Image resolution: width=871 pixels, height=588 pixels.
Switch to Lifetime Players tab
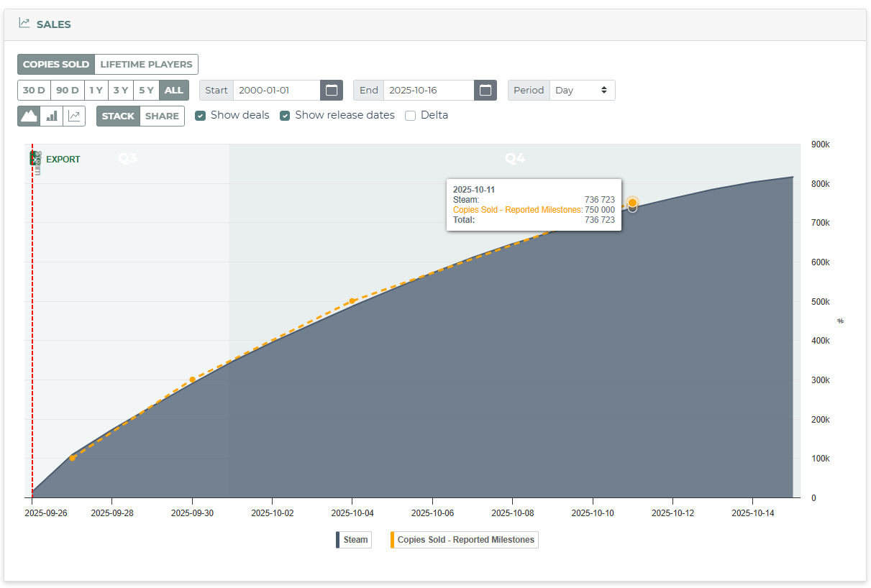[146, 64]
